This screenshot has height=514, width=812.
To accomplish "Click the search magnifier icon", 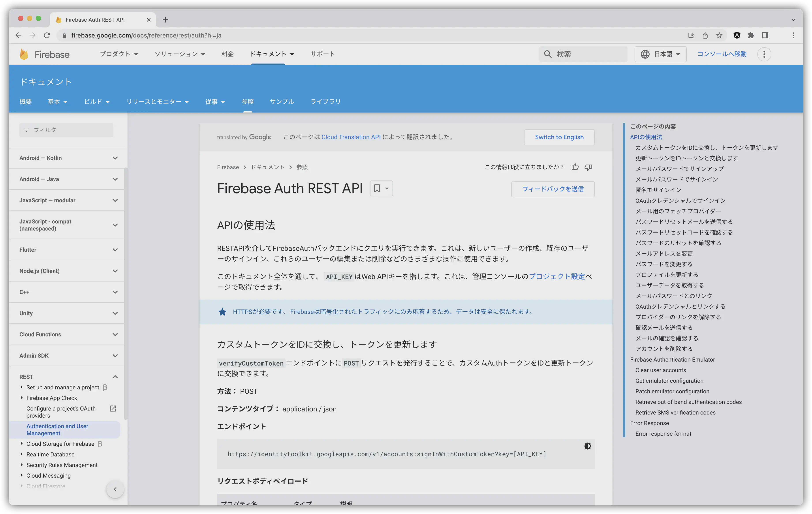I will (548, 54).
